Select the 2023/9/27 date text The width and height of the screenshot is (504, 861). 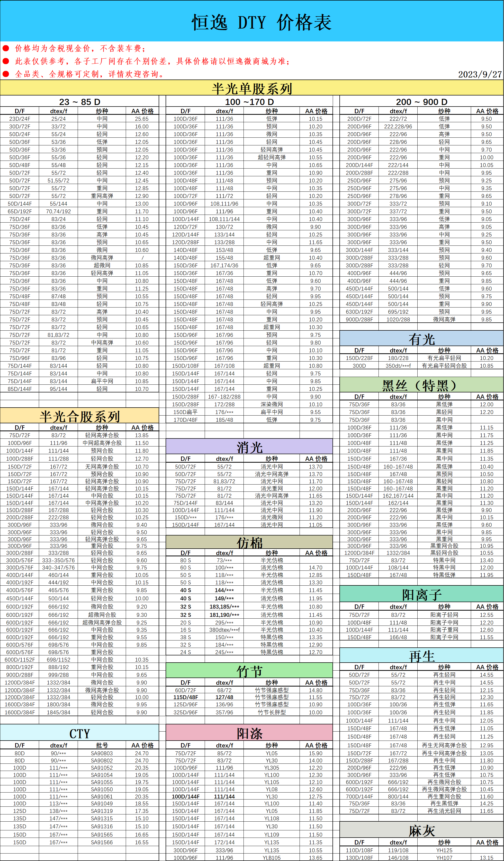pos(480,74)
